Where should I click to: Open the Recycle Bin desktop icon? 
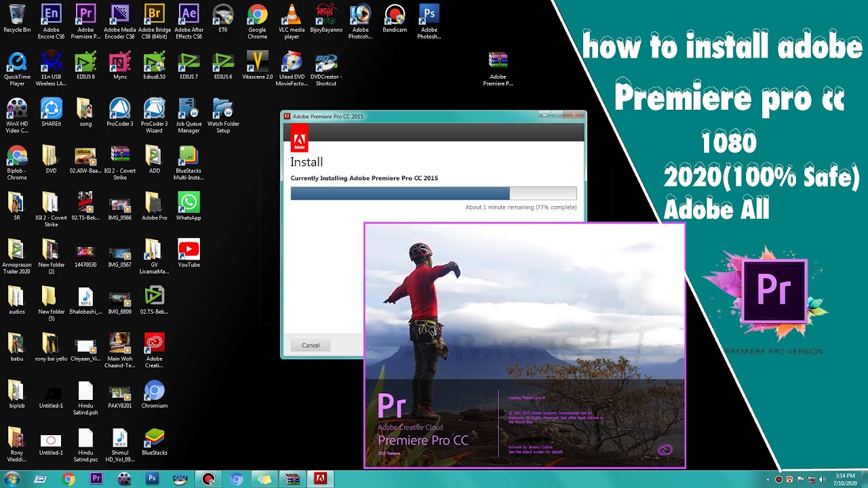[17, 19]
